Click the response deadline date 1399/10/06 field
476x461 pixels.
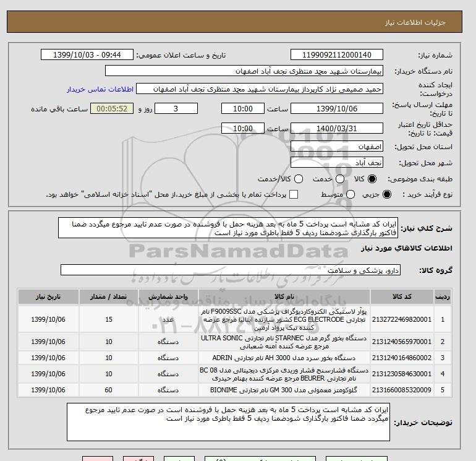[337, 108]
